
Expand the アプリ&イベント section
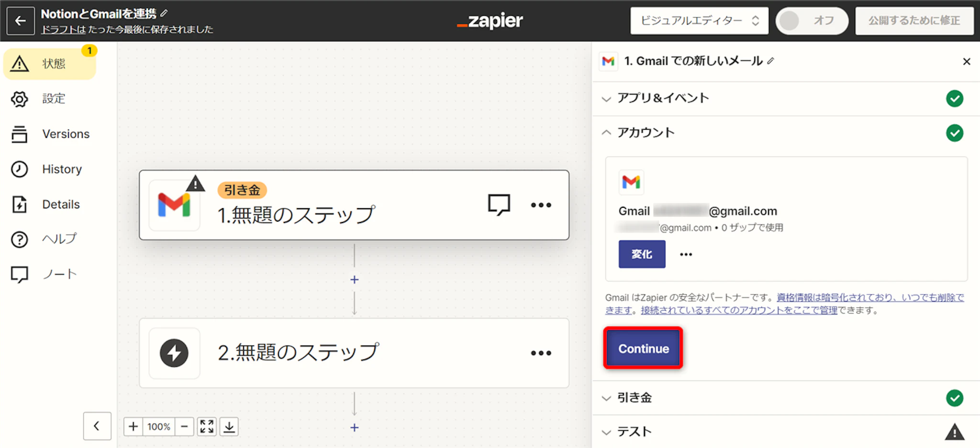[663, 99]
